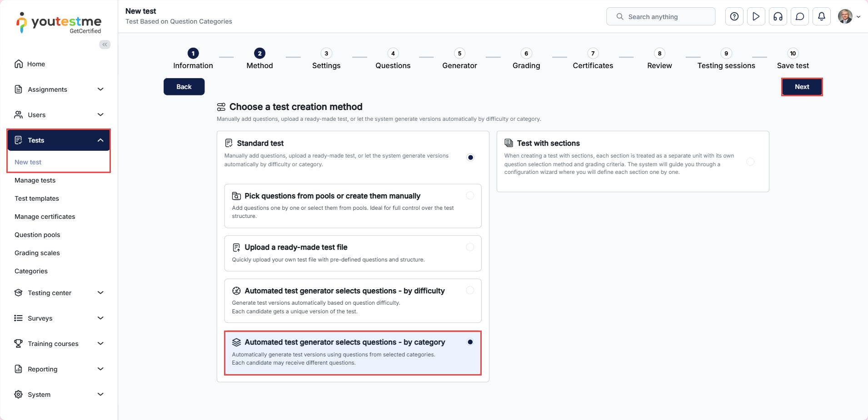This screenshot has height=420, width=868.
Task: Select the Standard test radio button
Action: click(470, 158)
